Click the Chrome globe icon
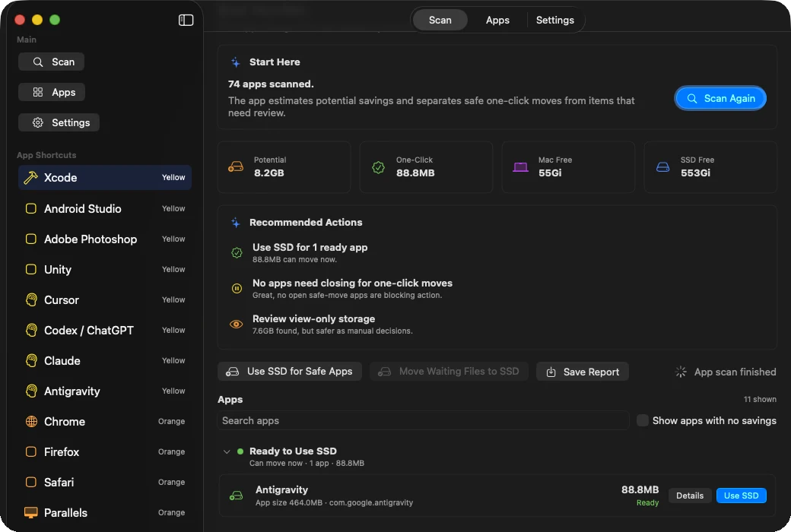Screen dimensions: 791x532 coord(31,422)
